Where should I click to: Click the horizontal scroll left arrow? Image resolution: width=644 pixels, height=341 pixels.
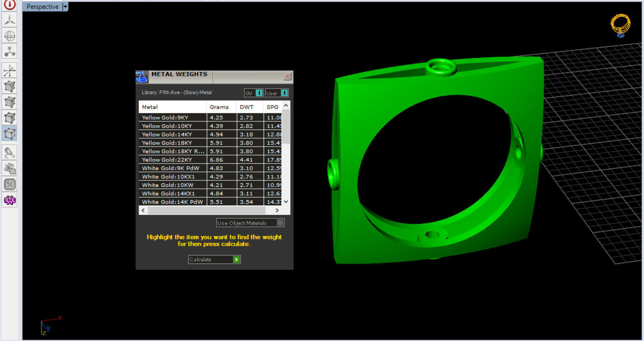click(x=144, y=210)
